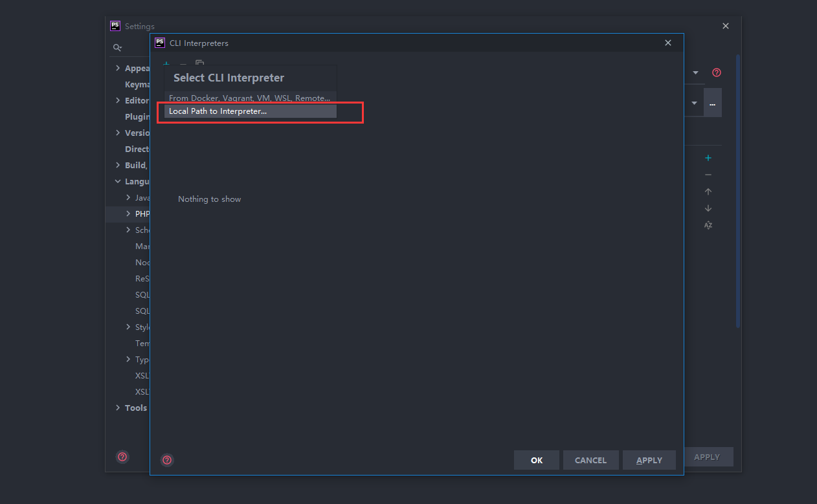Select PHP item in Settings tree
The width and height of the screenshot is (817, 504).
pos(142,214)
